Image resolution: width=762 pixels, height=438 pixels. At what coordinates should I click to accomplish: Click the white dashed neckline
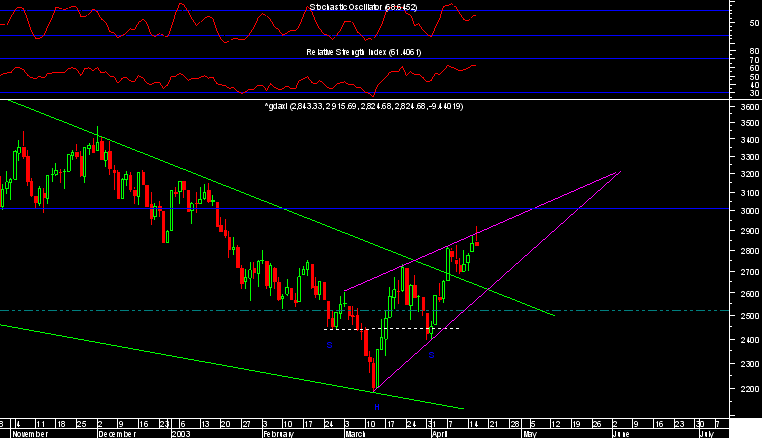[391, 329]
